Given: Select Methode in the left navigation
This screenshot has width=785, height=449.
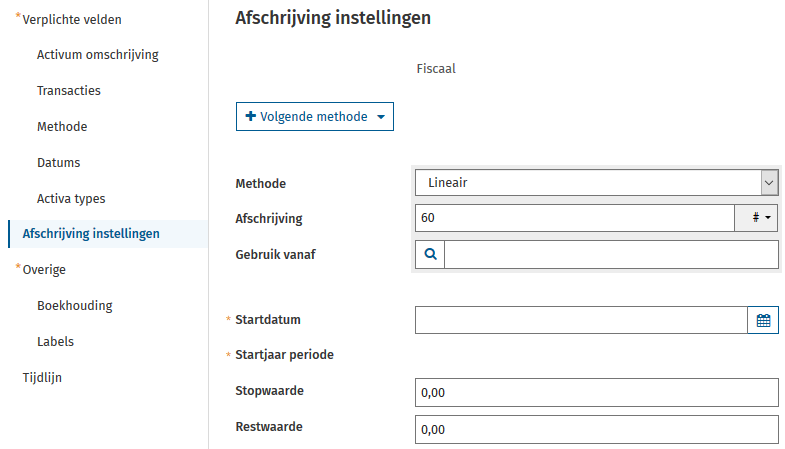Looking at the screenshot, I should pyautogui.click(x=62, y=126).
